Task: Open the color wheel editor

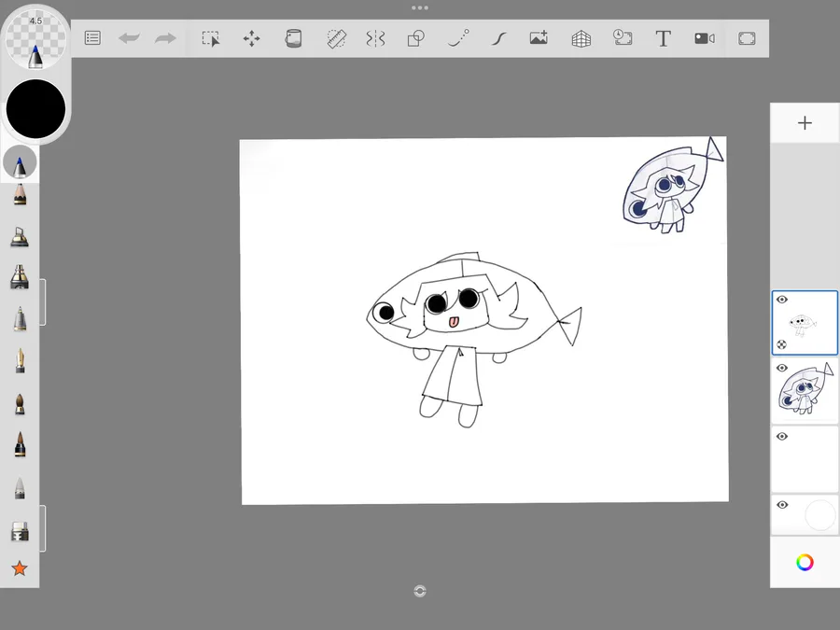Action: [x=805, y=563]
